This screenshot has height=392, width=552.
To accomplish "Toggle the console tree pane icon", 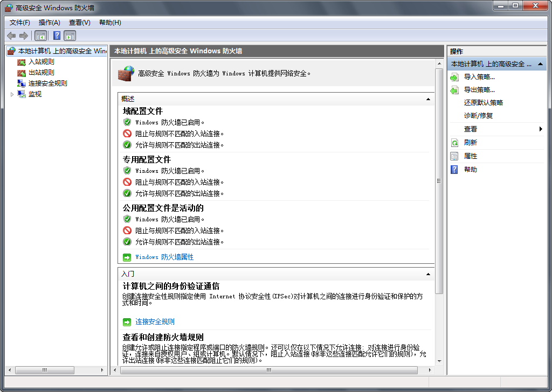I will 41,36.
